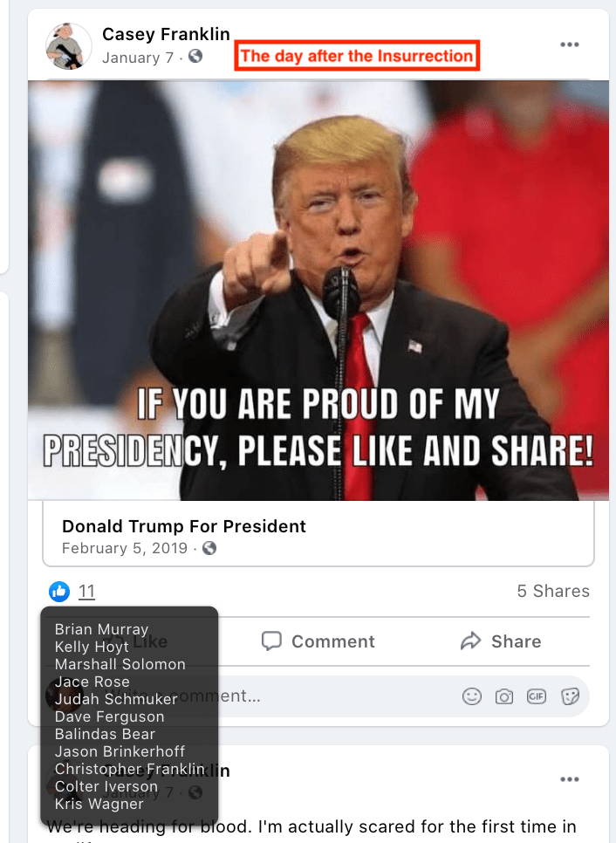The height and width of the screenshot is (843, 616).
Task: Click the globe privacy icon beside January 7
Action: (195, 56)
